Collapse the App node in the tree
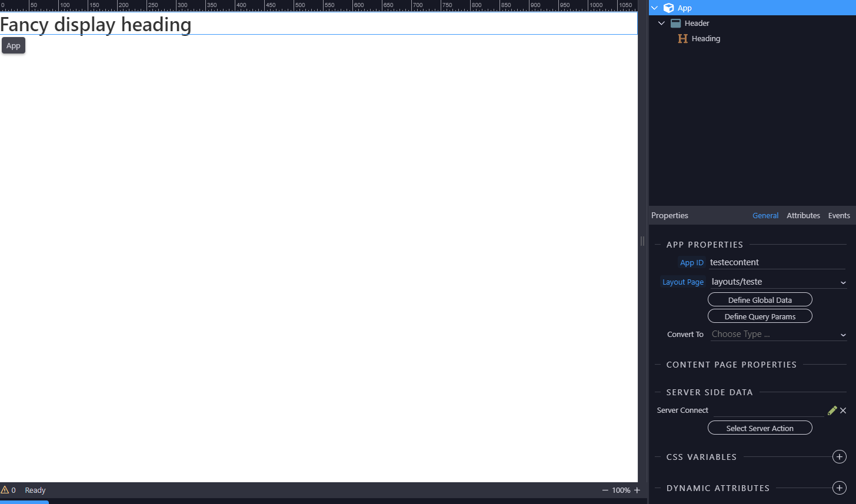The height and width of the screenshot is (504, 856). point(654,8)
